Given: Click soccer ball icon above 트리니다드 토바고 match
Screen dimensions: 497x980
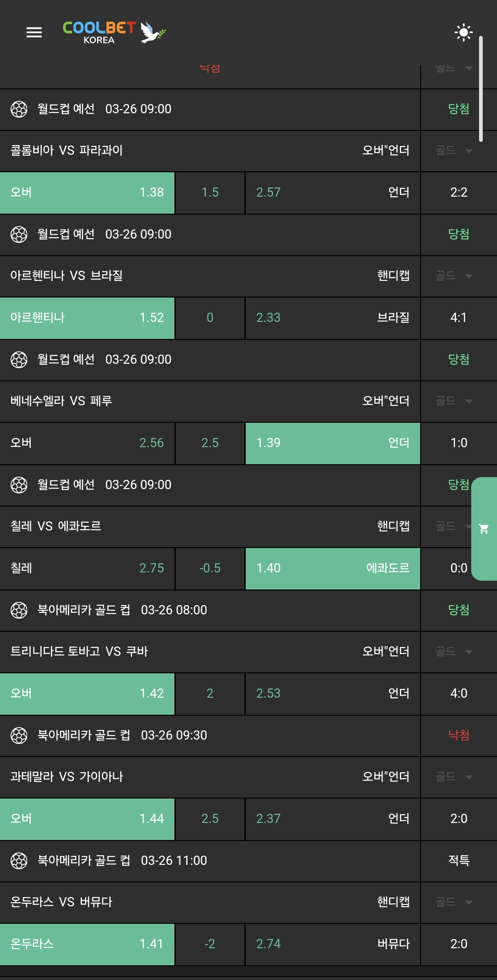Looking at the screenshot, I should [19, 610].
